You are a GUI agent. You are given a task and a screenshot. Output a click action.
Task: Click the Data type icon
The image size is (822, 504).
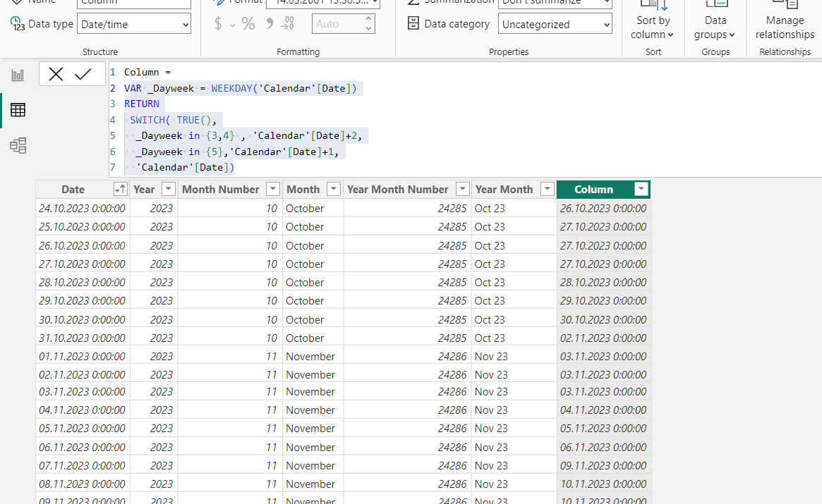(x=18, y=24)
